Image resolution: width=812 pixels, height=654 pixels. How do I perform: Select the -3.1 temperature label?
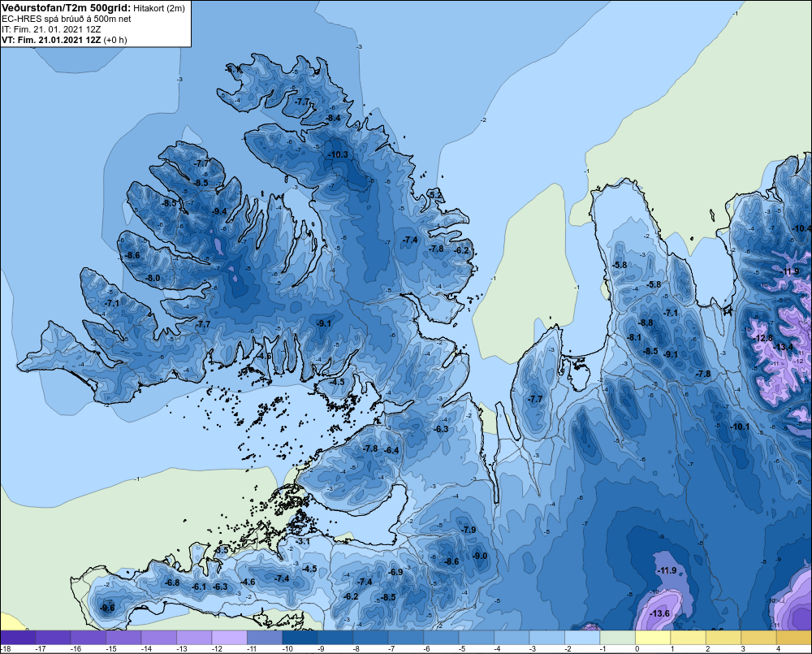[303, 542]
